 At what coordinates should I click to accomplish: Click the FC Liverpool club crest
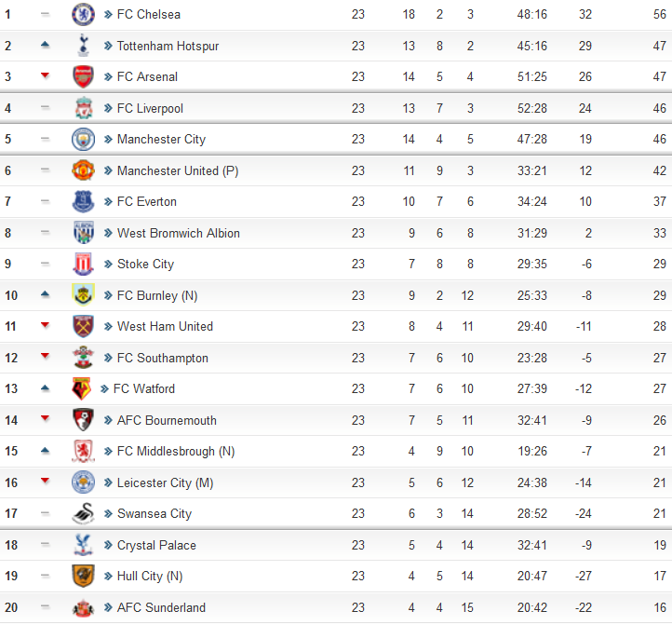coord(83,108)
